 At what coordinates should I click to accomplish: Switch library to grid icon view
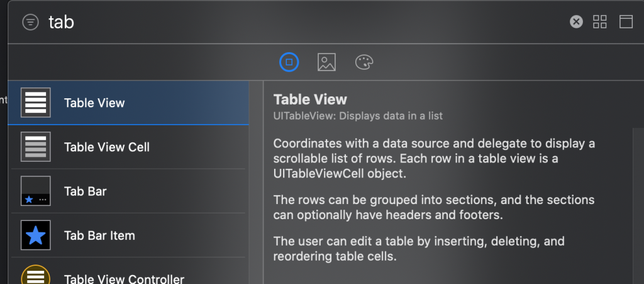[600, 22]
